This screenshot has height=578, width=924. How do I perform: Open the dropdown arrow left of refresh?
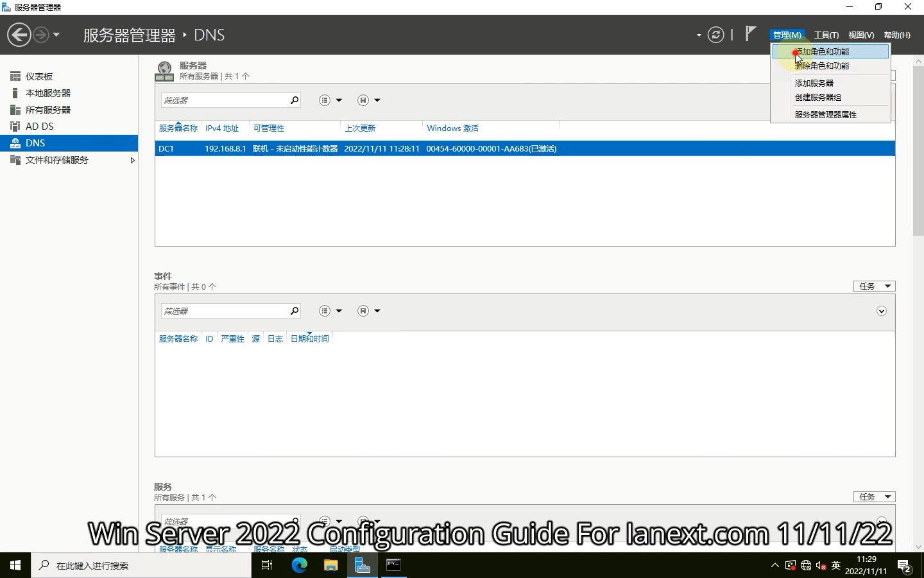[699, 35]
